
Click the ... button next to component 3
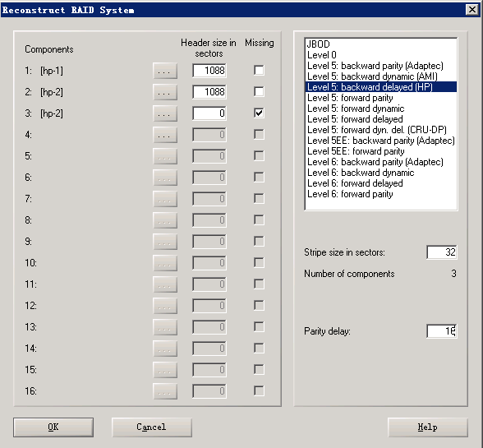[x=165, y=113]
